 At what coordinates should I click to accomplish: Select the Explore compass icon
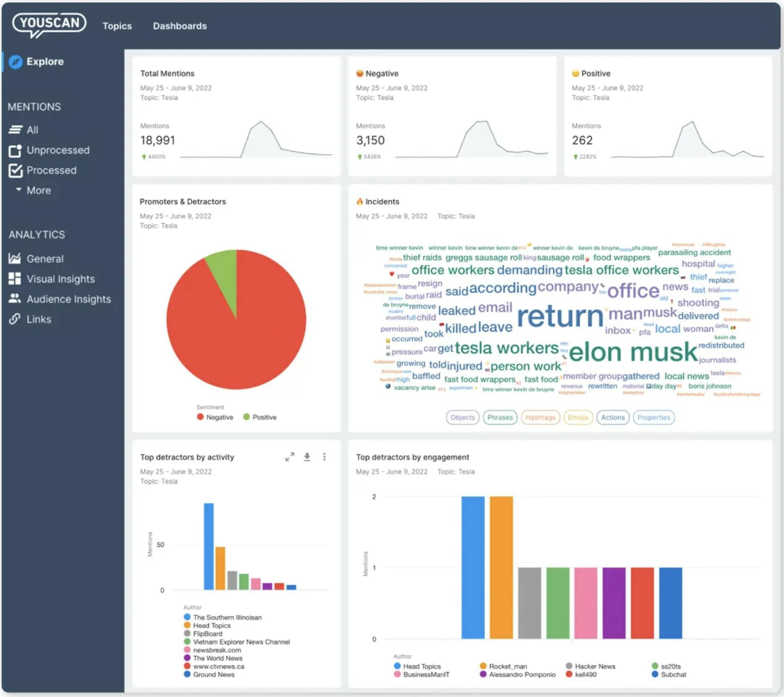(x=16, y=61)
